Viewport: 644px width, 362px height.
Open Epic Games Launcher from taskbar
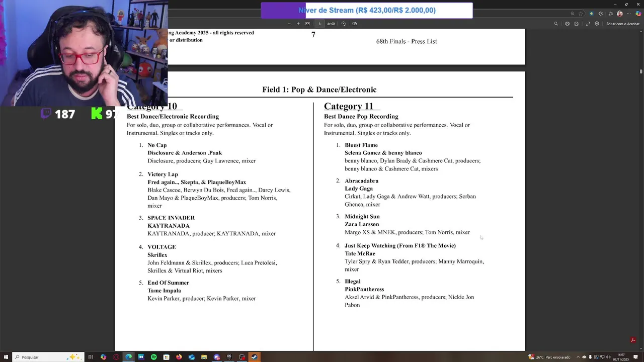229,357
